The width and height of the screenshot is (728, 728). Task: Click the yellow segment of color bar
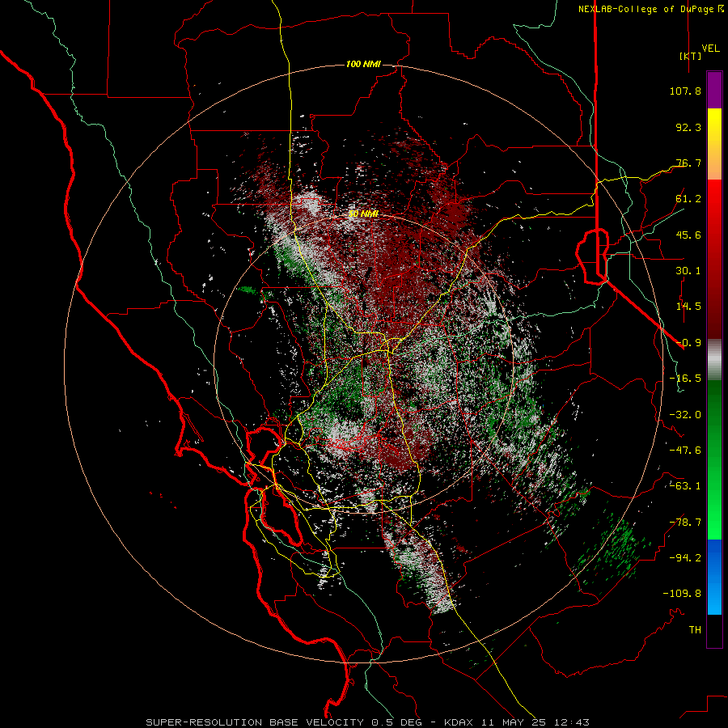click(714, 133)
